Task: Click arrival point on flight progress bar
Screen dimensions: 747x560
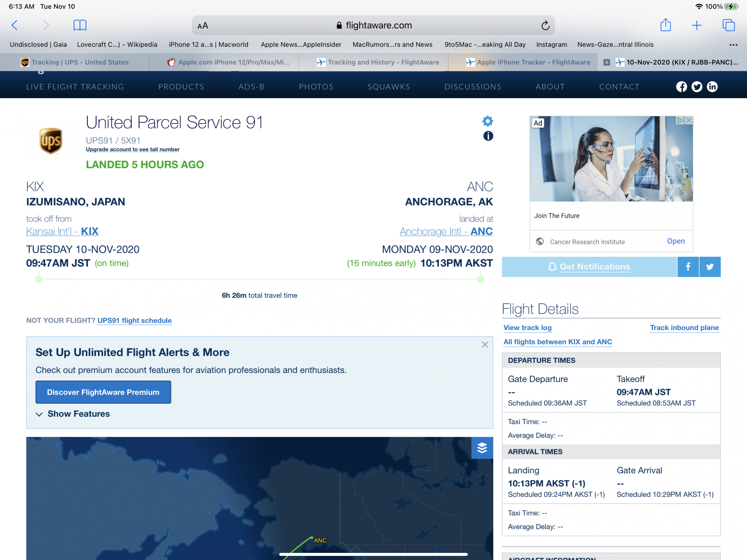Action: [x=481, y=279]
